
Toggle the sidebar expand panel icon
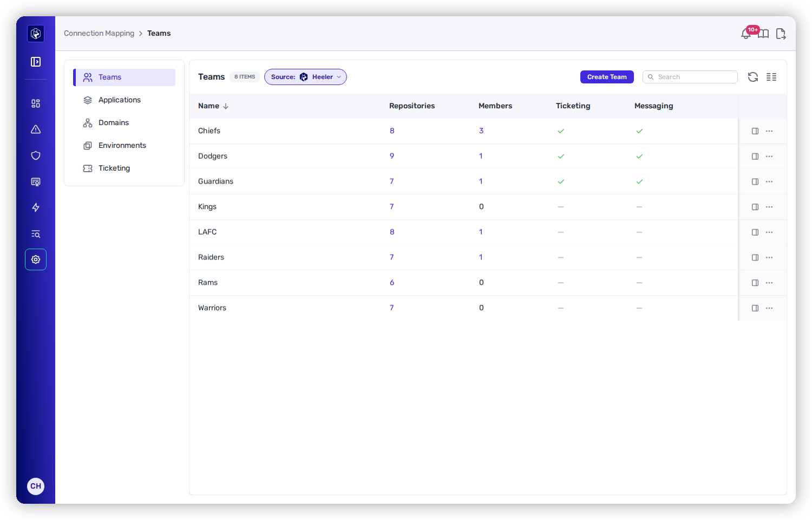tap(36, 62)
